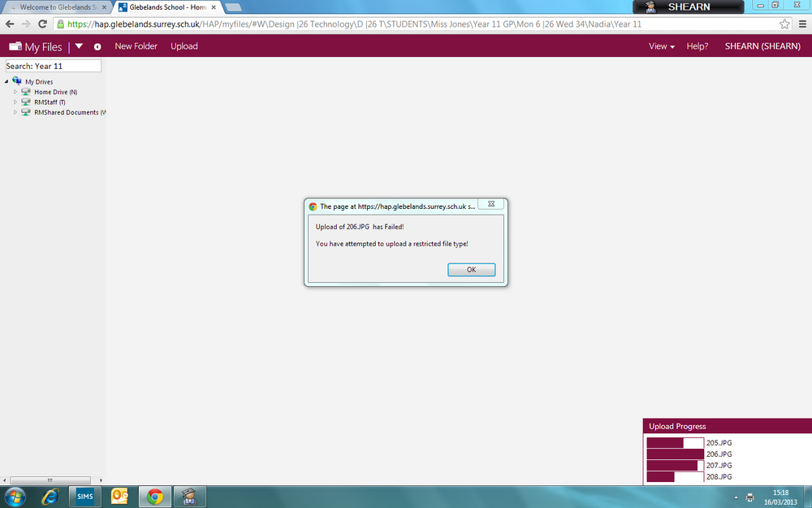Click the 206.JPG upload progress bar
Screen dimensions: 812x508
(676, 454)
